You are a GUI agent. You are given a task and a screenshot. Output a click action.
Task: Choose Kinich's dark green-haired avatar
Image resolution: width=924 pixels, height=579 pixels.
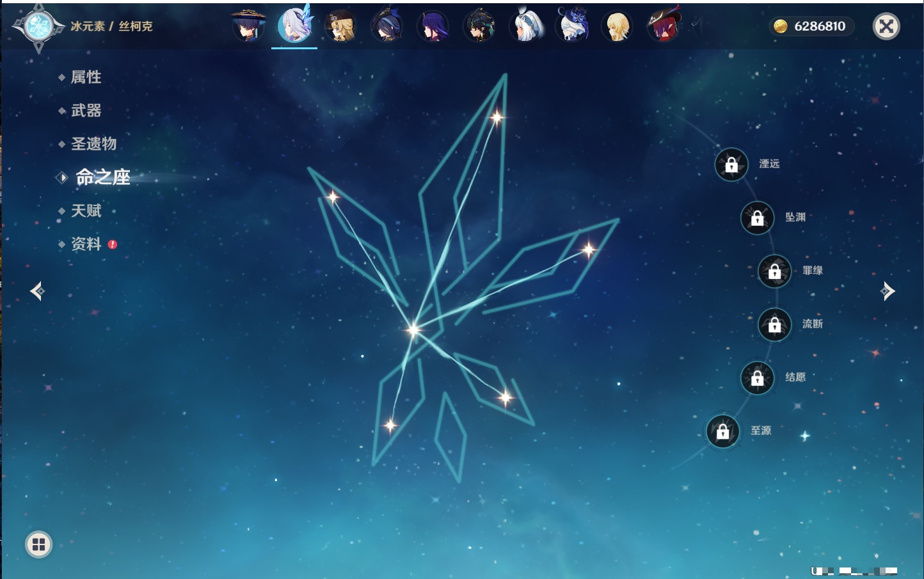pyautogui.click(x=479, y=26)
